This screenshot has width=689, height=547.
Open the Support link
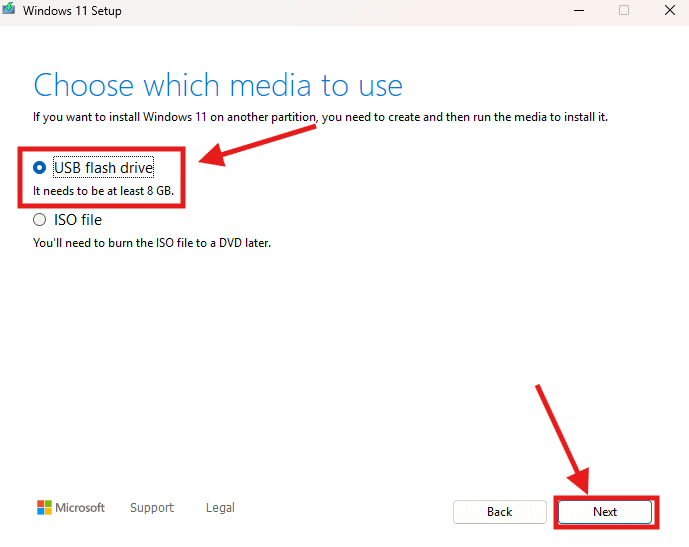152,508
